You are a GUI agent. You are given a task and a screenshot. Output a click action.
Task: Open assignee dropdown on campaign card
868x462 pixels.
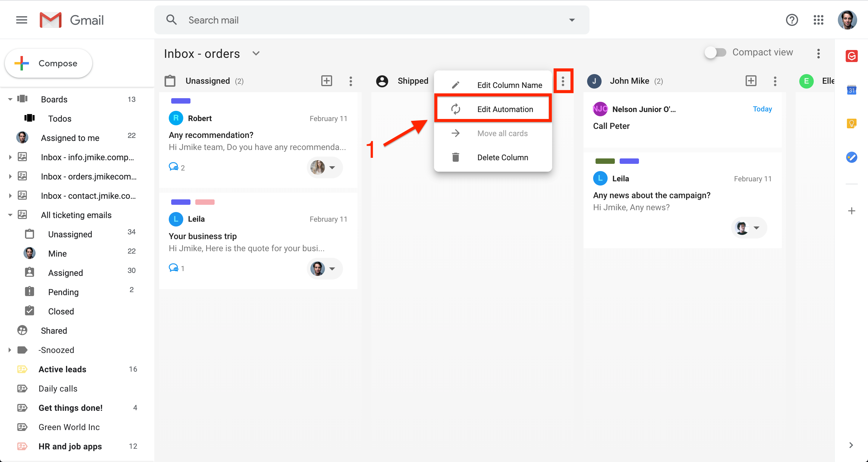749,228
